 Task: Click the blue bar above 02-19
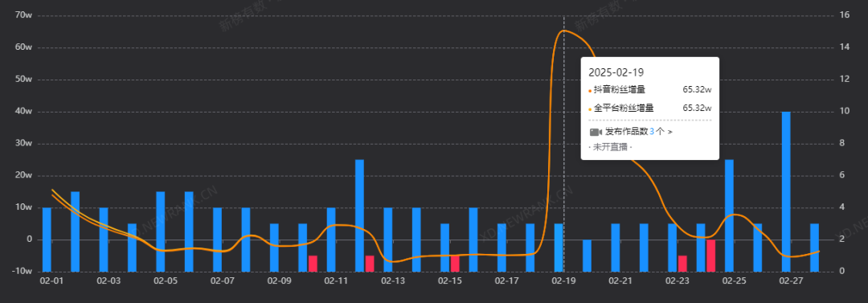pos(559,248)
